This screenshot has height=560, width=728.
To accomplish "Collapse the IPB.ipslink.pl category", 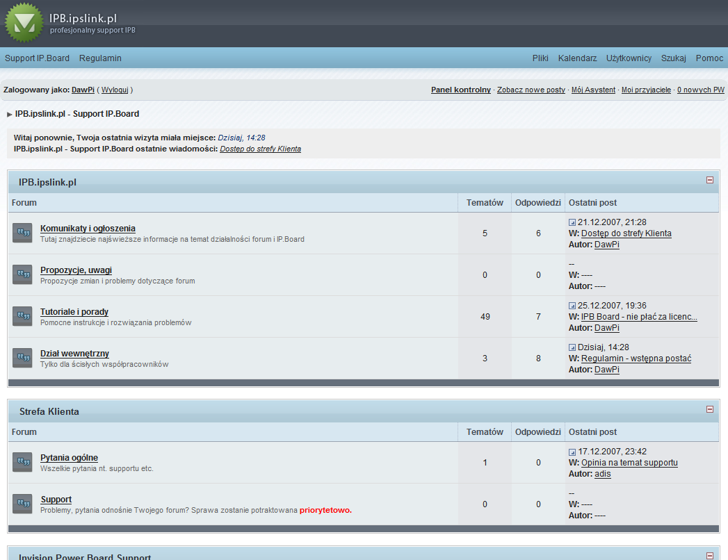I will coord(710,180).
